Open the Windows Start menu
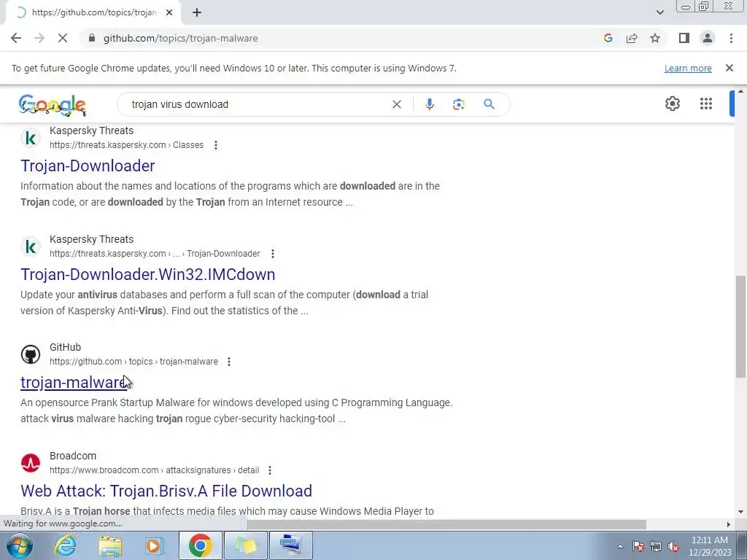Screen dimensions: 747x560 pos(19,545)
